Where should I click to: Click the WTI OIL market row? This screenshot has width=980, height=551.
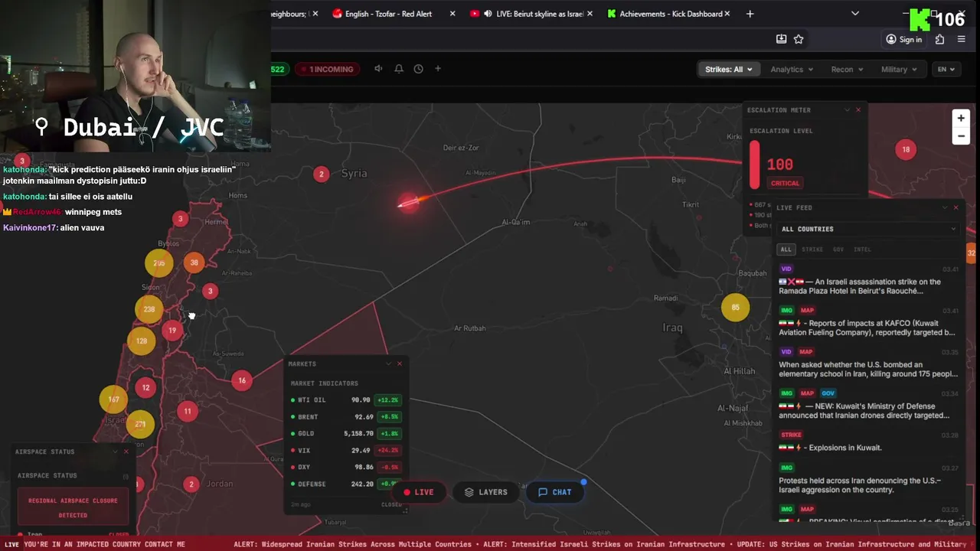point(346,400)
